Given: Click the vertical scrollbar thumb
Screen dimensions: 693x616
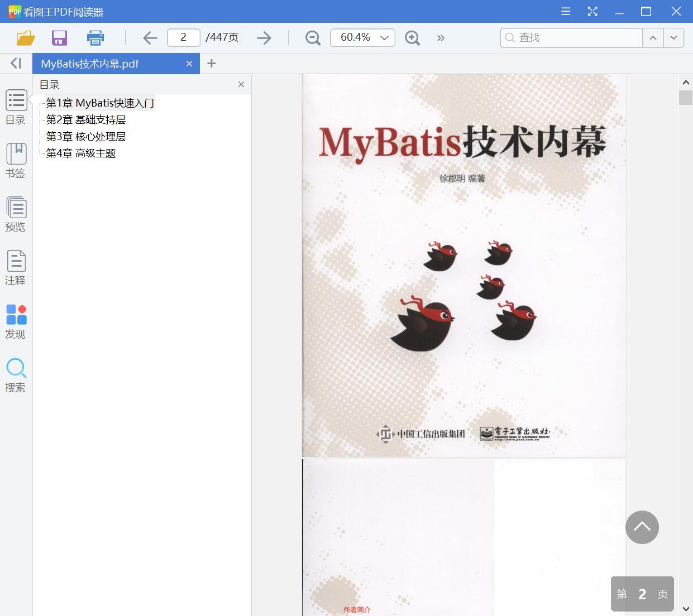Looking at the screenshot, I should tap(686, 98).
